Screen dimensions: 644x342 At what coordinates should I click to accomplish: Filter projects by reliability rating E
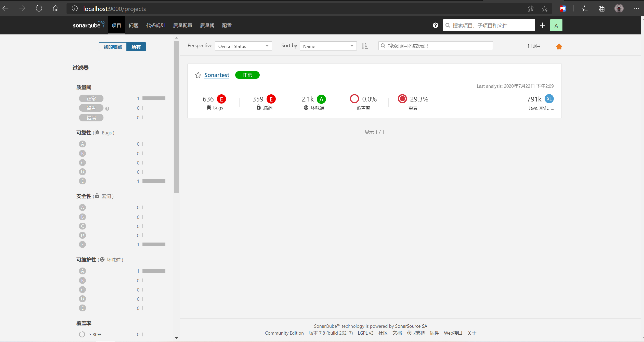point(82,181)
